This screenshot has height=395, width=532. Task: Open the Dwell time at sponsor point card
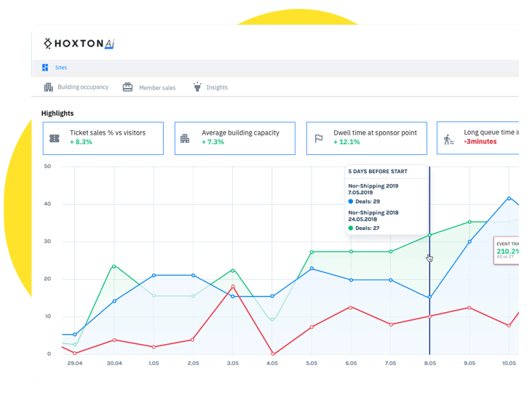coord(367,138)
